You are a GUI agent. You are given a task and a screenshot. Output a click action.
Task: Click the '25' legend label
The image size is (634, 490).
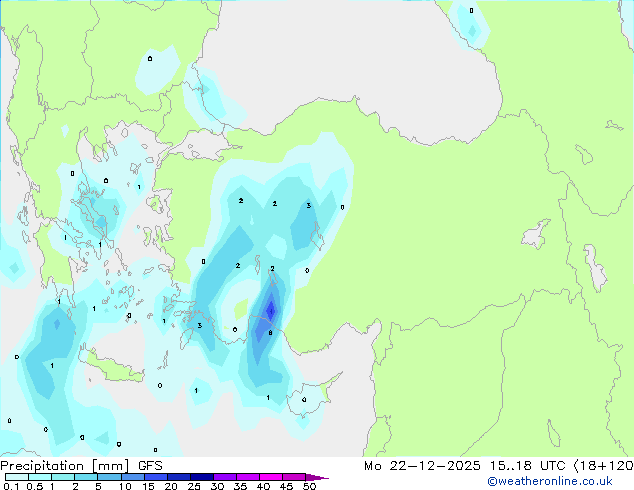point(194,486)
